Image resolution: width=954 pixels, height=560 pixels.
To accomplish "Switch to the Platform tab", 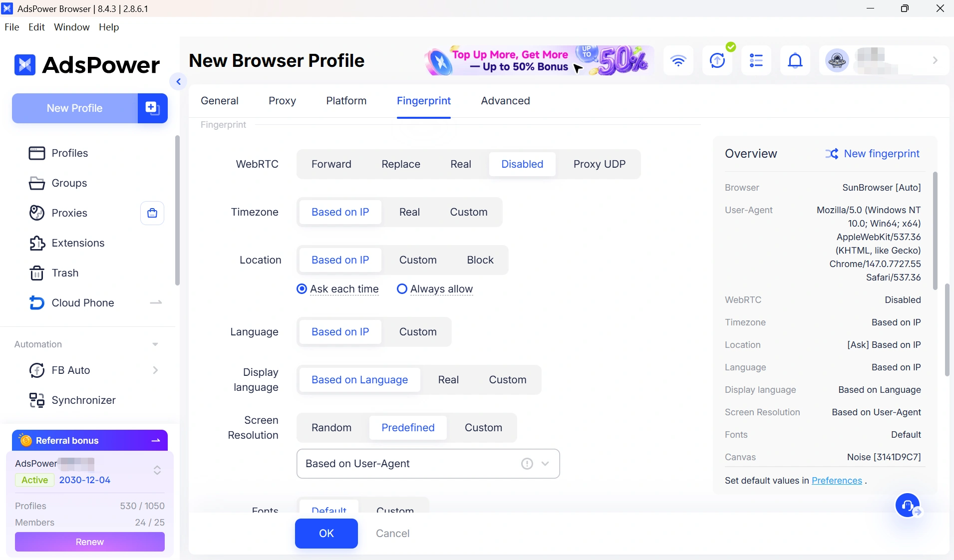I will point(346,101).
